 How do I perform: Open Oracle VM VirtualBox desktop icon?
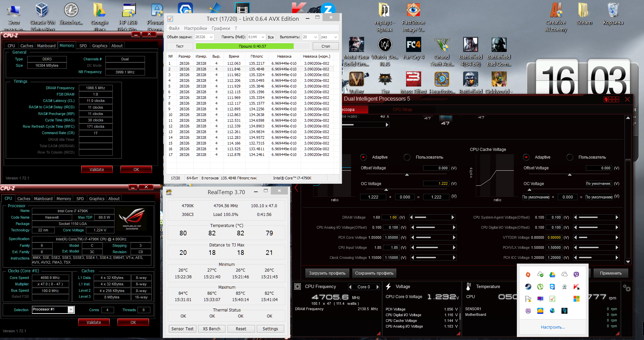click(x=42, y=17)
